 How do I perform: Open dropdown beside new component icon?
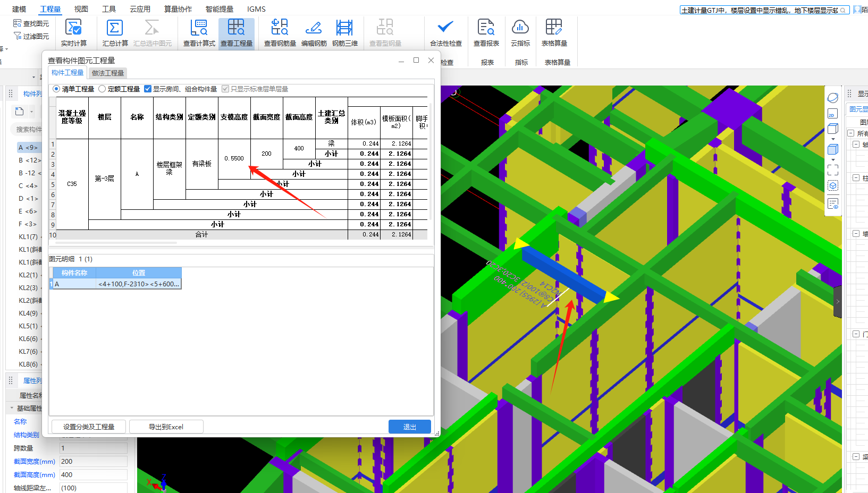coord(31,112)
